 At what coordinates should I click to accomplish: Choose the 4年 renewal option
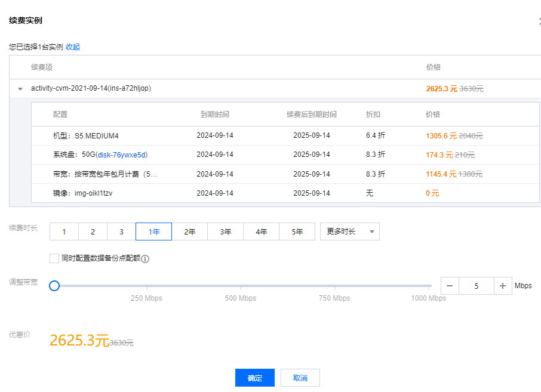tap(261, 232)
